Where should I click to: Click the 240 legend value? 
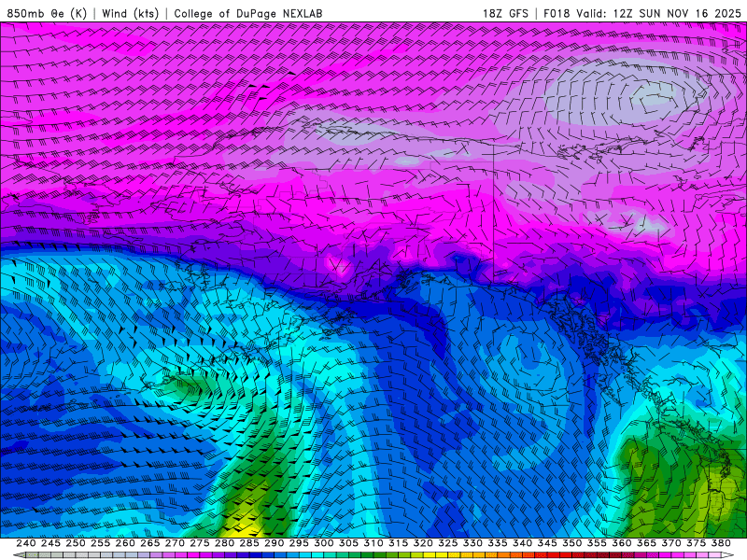click(26, 543)
